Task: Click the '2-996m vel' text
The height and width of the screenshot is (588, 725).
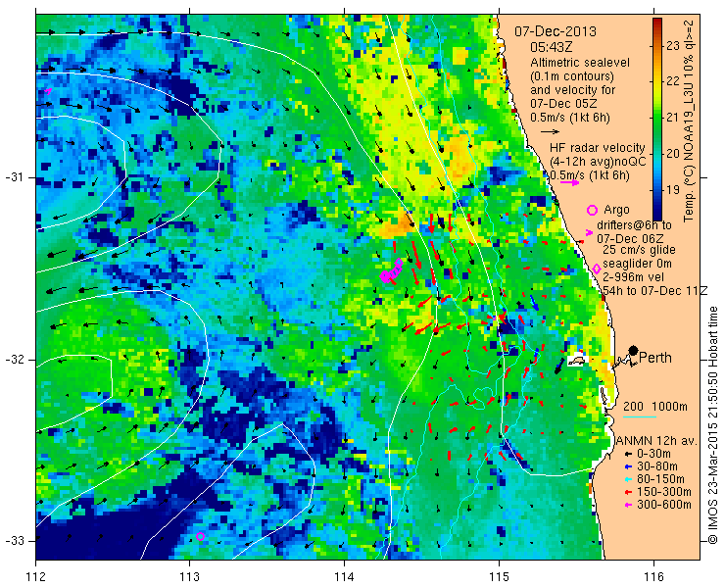Action: pos(634,277)
